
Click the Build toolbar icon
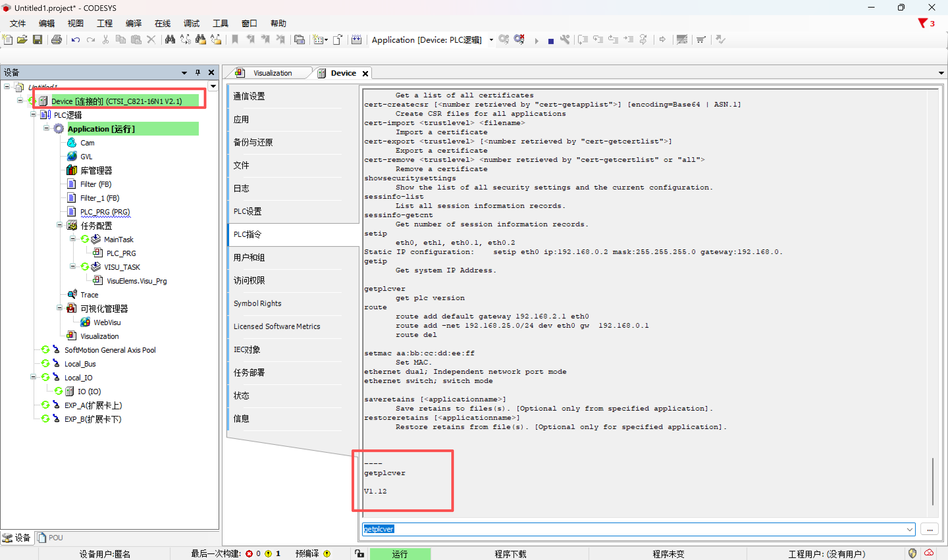coord(356,39)
